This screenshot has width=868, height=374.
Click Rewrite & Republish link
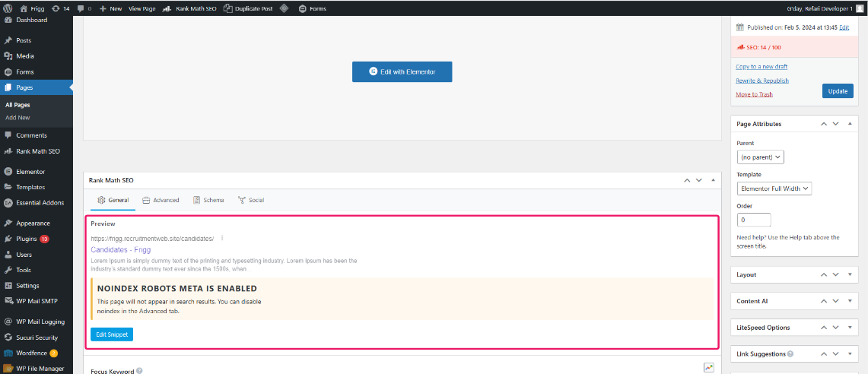[762, 81]
